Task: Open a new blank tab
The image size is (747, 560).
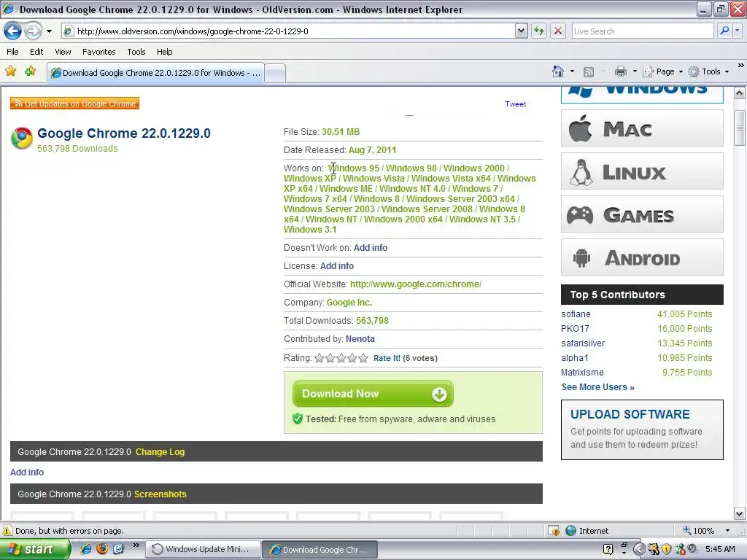Action: 275,74
